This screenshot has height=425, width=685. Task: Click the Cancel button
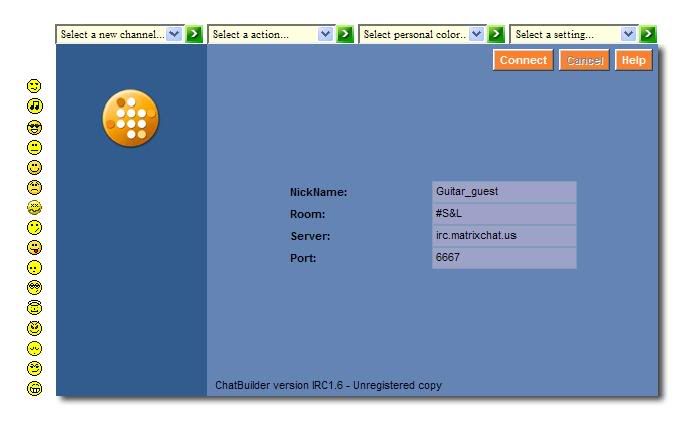(x=585, y=60)
